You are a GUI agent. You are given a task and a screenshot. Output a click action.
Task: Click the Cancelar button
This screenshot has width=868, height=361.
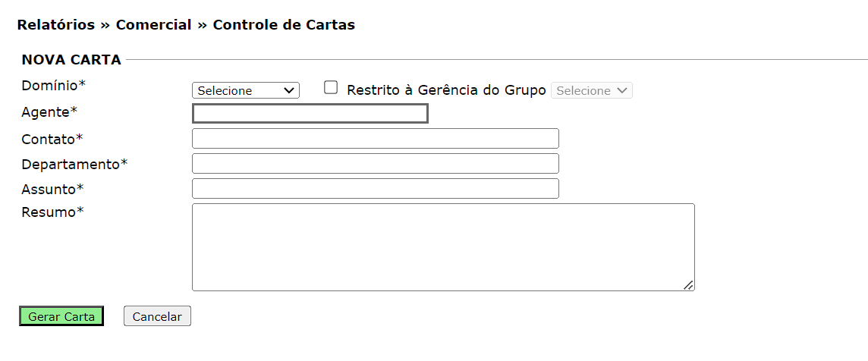pos(157,316)
